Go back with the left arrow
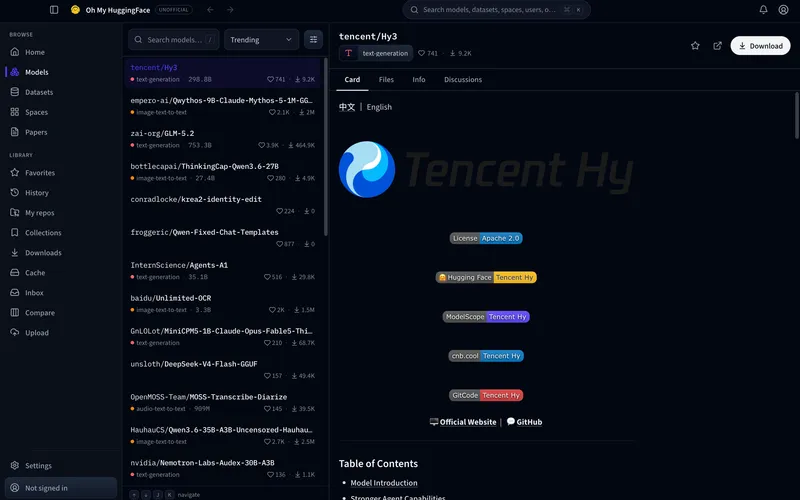This screenshot has height=500, width=800. point(210,10)
